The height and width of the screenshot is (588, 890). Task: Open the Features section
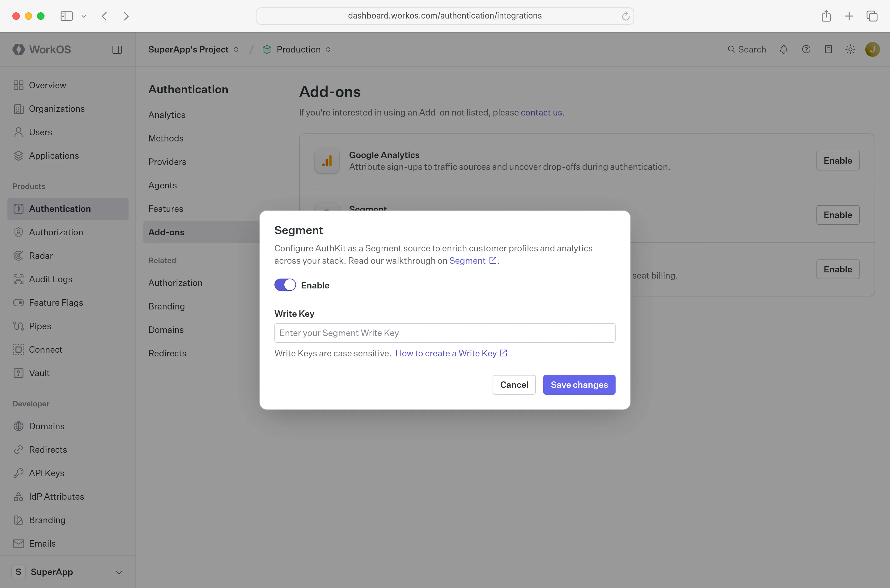(x=166, y=209)
